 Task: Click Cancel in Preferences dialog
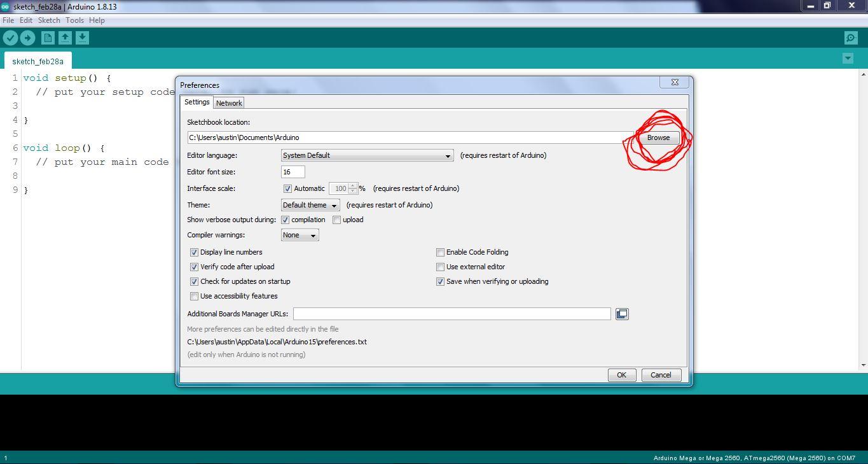click(661, 375)
